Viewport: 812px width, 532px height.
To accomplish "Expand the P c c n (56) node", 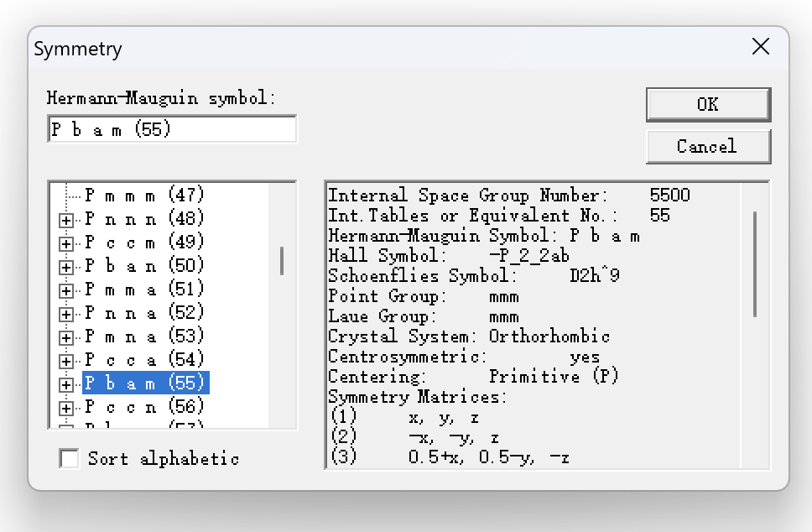I will (65, 408).
